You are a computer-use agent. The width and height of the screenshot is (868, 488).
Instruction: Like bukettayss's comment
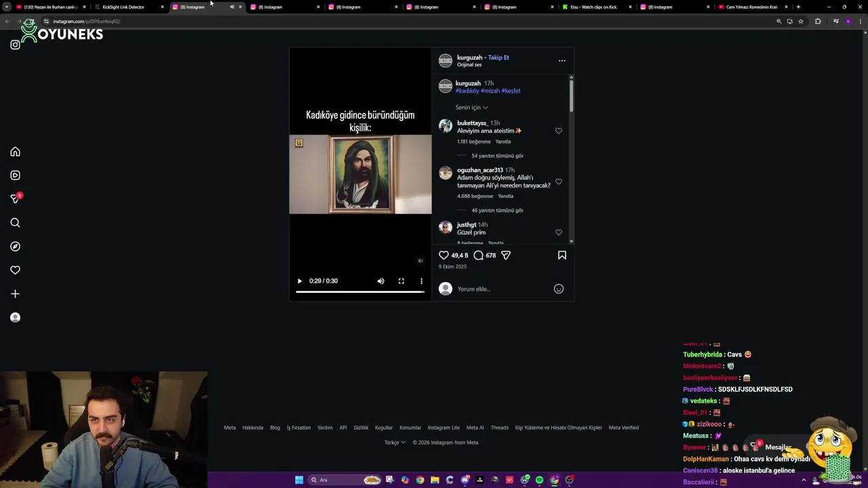pyautogui.click(x=558, y=131)
